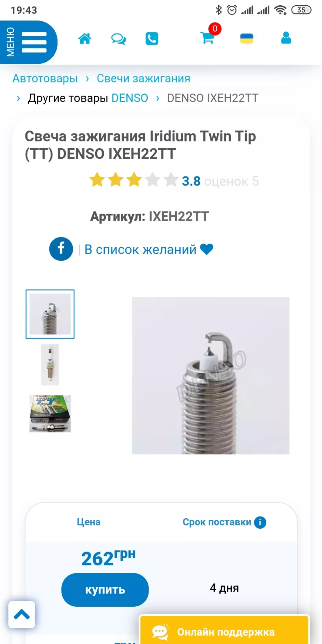Select the full spark plug thumbnail

tap(50, 365)
